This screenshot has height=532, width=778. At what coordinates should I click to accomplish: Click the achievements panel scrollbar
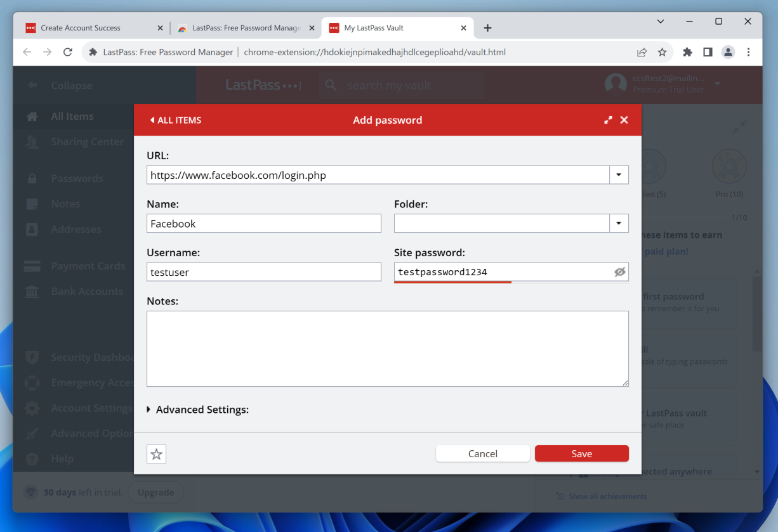click(757, 314)
